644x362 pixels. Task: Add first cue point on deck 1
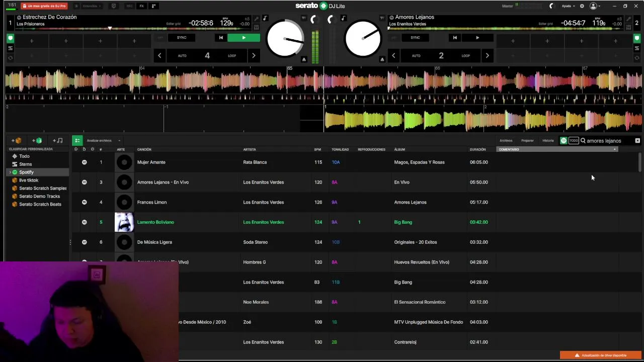31,41
